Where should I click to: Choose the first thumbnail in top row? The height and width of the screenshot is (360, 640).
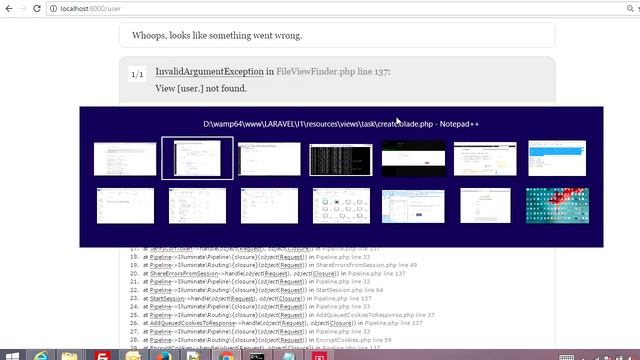pyautogui.click(x=125, y=159)
